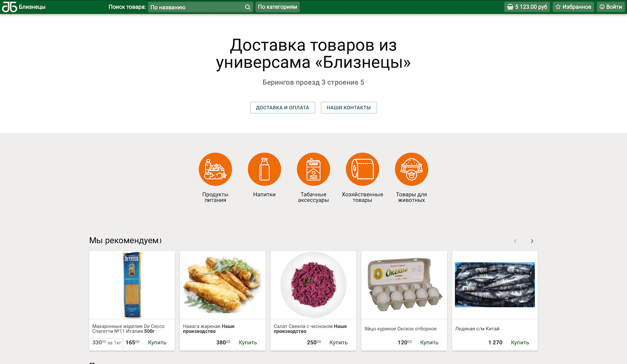Open Навага жареная Наше производство title
Image resolution: width=627 pixels, height=364 pixels.
pyautogui.click(x=209, y=329)
